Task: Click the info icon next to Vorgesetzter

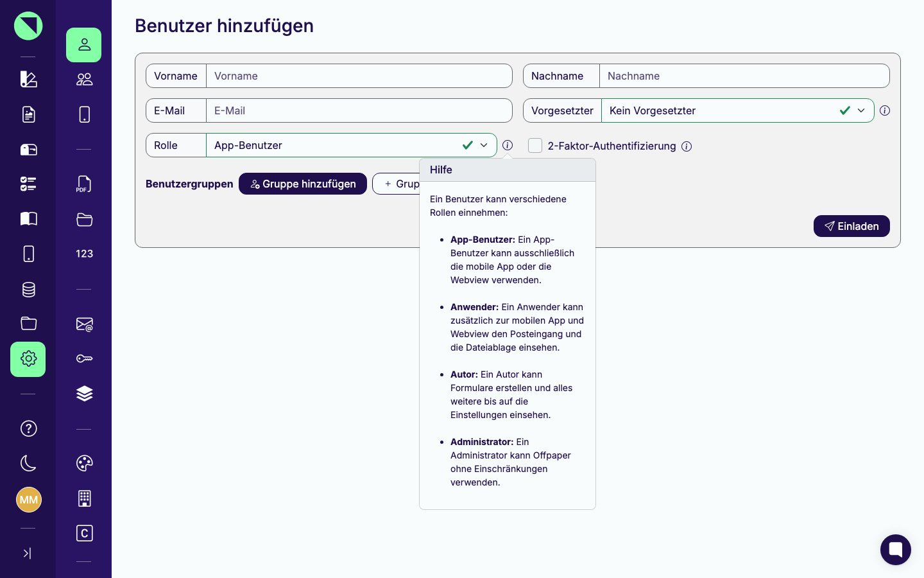Action: 885,110
